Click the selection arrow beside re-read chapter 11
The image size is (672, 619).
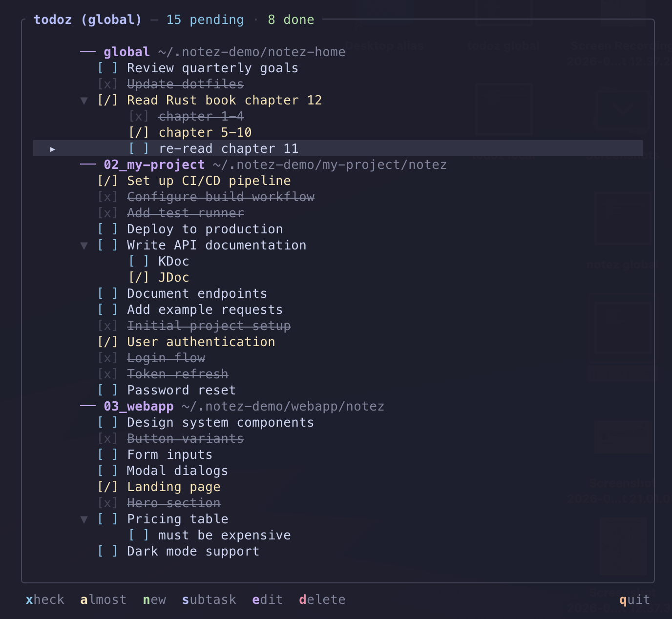[x=53, y=149]
